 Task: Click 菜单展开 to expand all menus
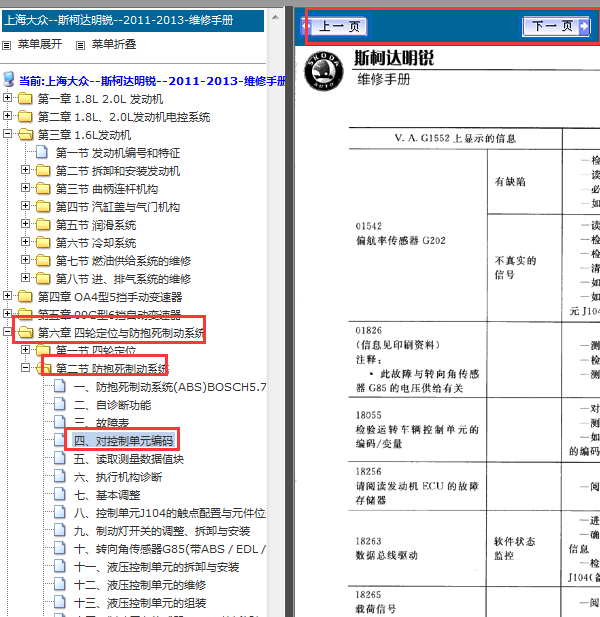click(x=40, y=44)
